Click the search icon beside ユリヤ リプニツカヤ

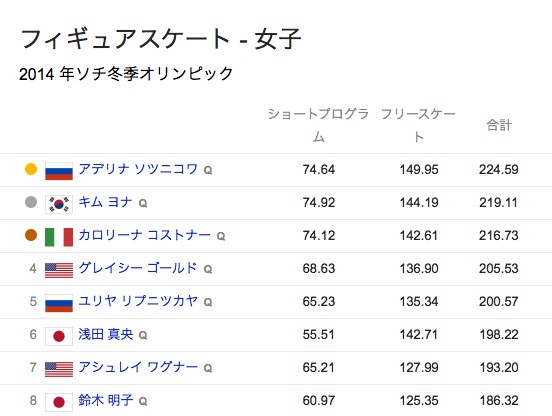(x=208, y=303)
